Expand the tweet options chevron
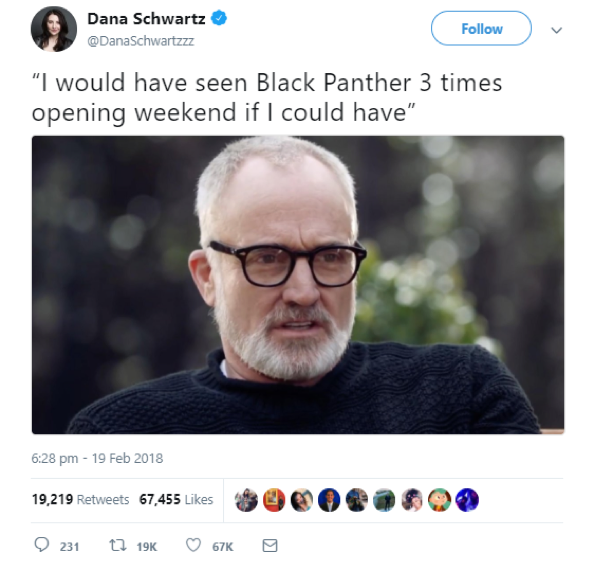 (556, 30)
